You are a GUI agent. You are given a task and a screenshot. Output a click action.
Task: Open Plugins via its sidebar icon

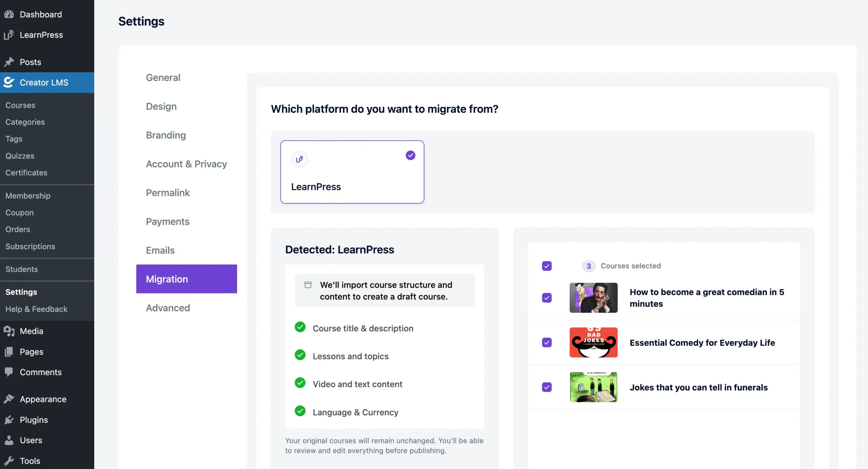pos(9,420)
